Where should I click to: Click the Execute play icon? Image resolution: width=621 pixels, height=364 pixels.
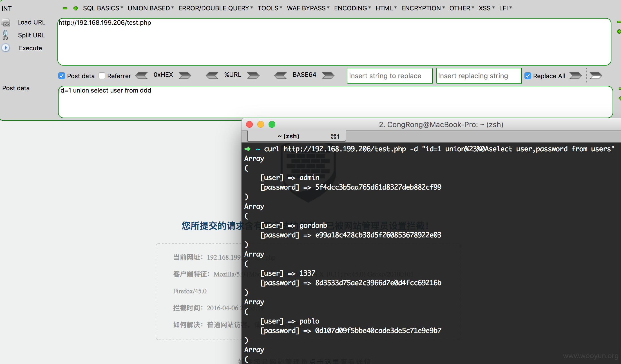tap(6, 48)
